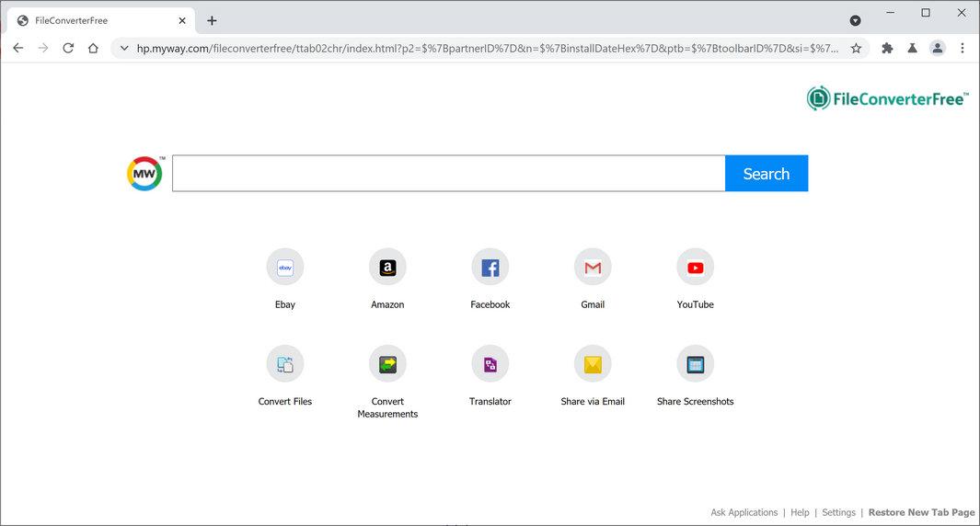Open the YouTube shortcut icon
The height and width of the screenshot is (526, 980).
695,268
